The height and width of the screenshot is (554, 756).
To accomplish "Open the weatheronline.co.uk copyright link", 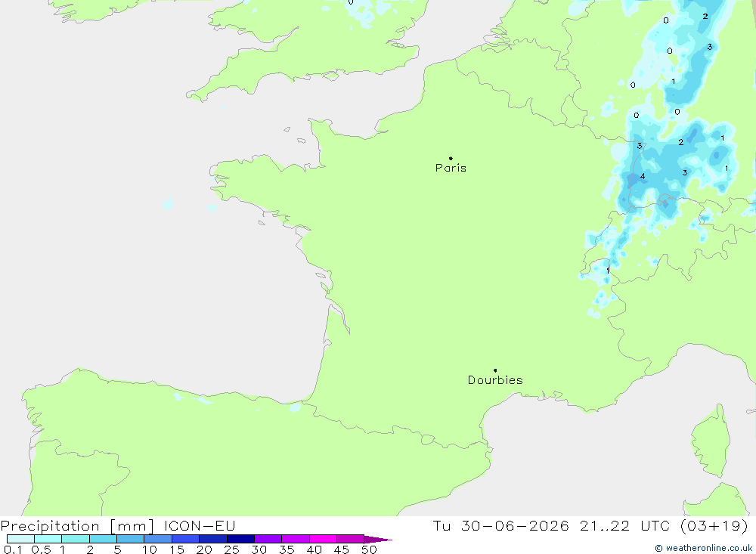I will click(x=703, y=548).
